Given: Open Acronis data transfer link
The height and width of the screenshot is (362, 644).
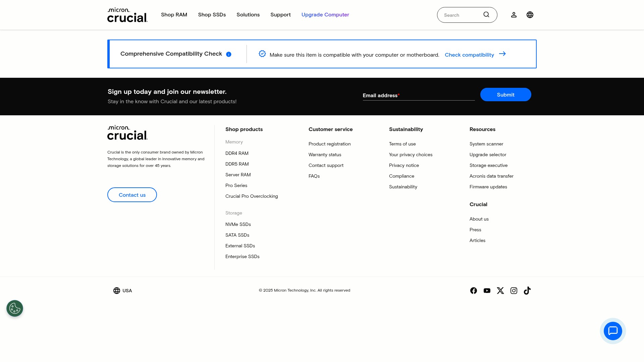Looking at the screenshot, I should [491, 176].
